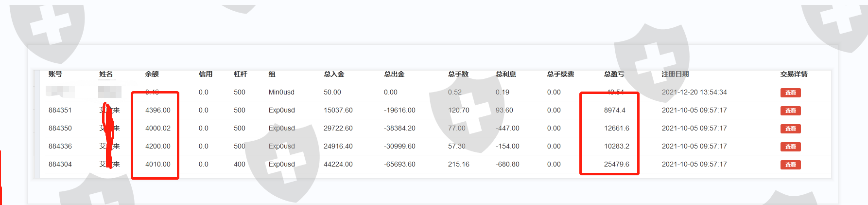Viewport: 868px width, 205px height.
Task: Click the 杠杆 column header
Action: [241, 74]
